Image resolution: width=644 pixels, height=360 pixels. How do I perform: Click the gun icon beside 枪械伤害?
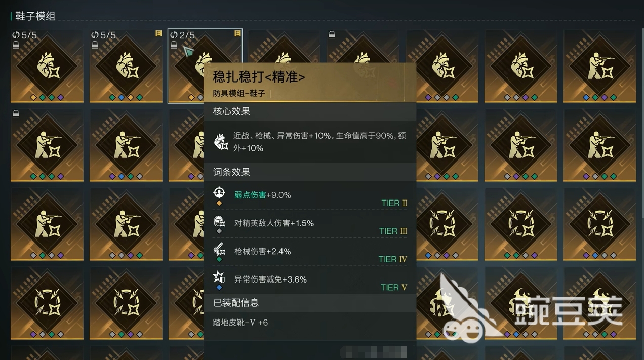point(219,249)
